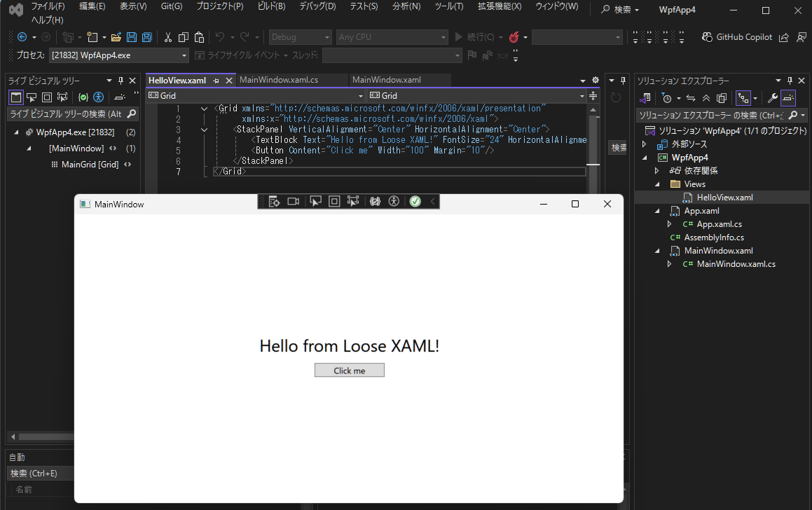Click Collapse All in Solution Explorer toolbar

pyautogui.click(x=706, y=98)
